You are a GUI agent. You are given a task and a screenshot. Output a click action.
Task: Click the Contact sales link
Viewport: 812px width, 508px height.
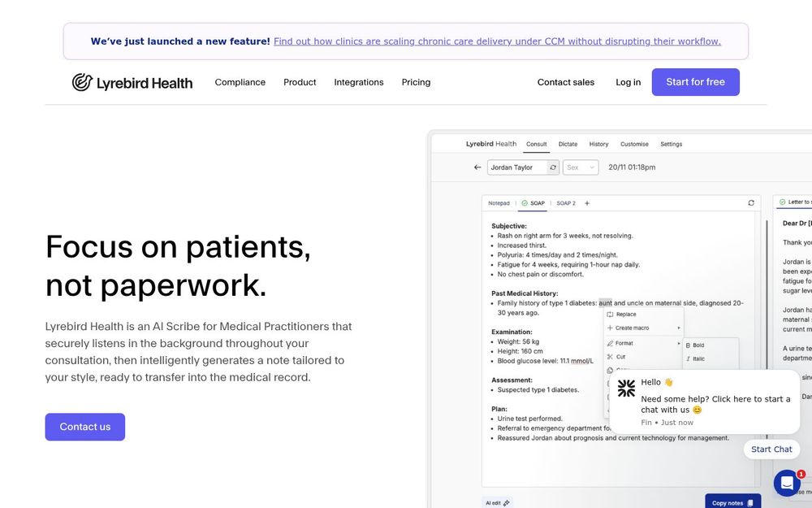(x=565, y=82)
